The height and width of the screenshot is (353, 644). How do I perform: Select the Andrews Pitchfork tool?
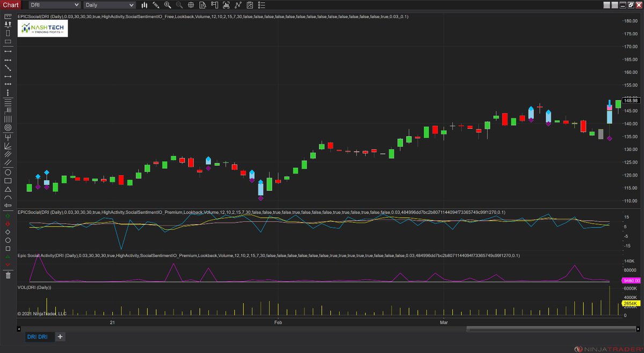pos(8,137)
